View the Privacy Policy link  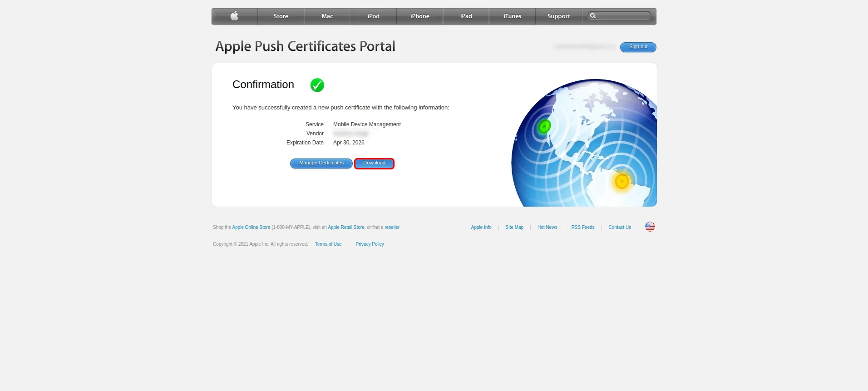(x=370, y=244)
